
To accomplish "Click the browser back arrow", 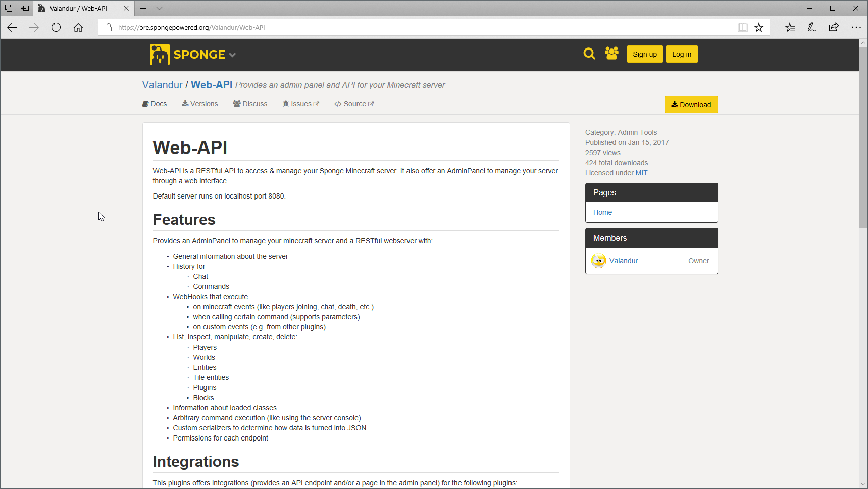I will [12, 27].
